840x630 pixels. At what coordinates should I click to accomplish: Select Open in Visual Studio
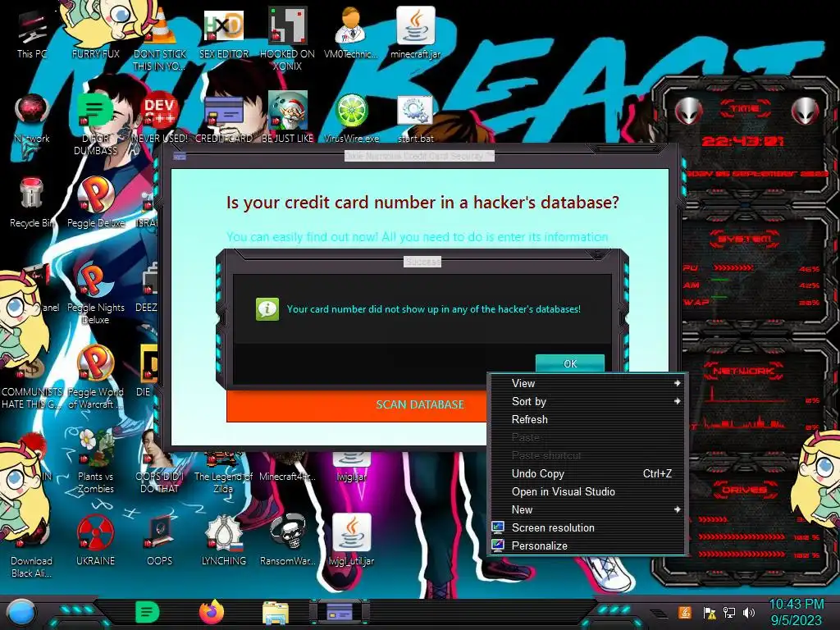[x=587, y=492]
